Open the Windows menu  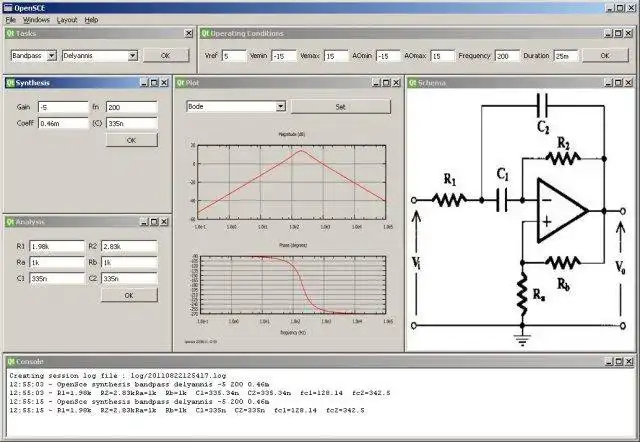tap(36, 20)
